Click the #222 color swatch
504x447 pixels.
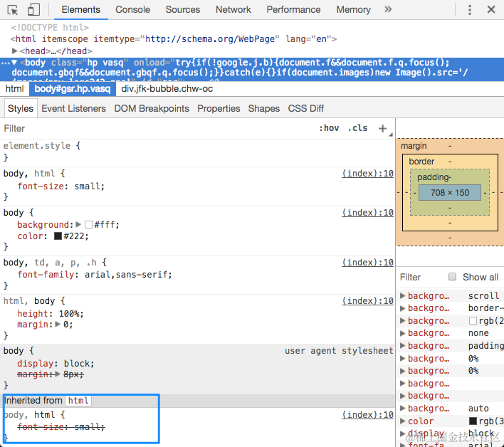coord(58,236)
